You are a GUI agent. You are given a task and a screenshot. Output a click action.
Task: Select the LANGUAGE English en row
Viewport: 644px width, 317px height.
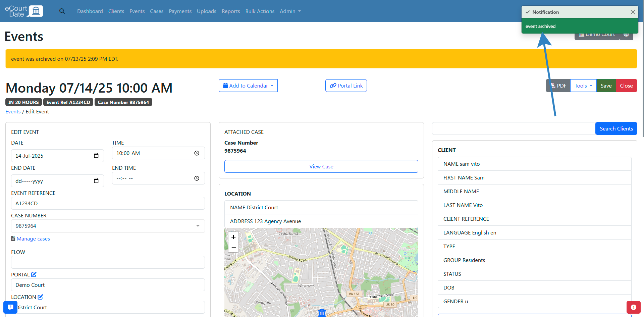click(535, 232)
